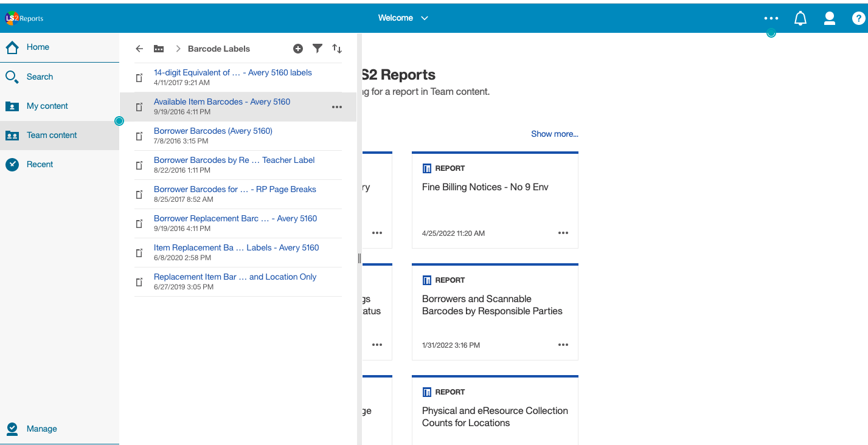Click the Show more... link

pos(555,134)
